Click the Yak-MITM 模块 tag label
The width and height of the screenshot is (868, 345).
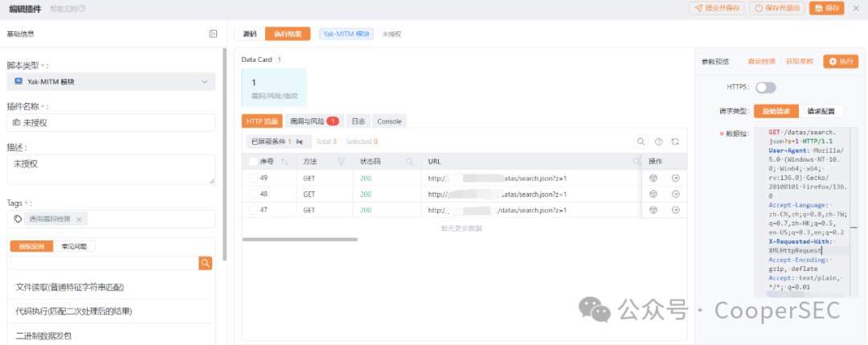tap(346, 34)
